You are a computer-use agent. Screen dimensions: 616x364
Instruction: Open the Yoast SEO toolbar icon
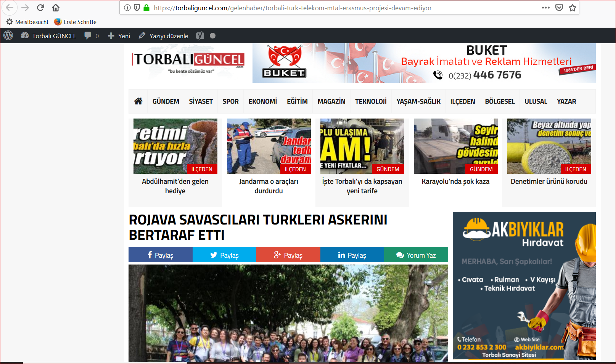(200, 35)
